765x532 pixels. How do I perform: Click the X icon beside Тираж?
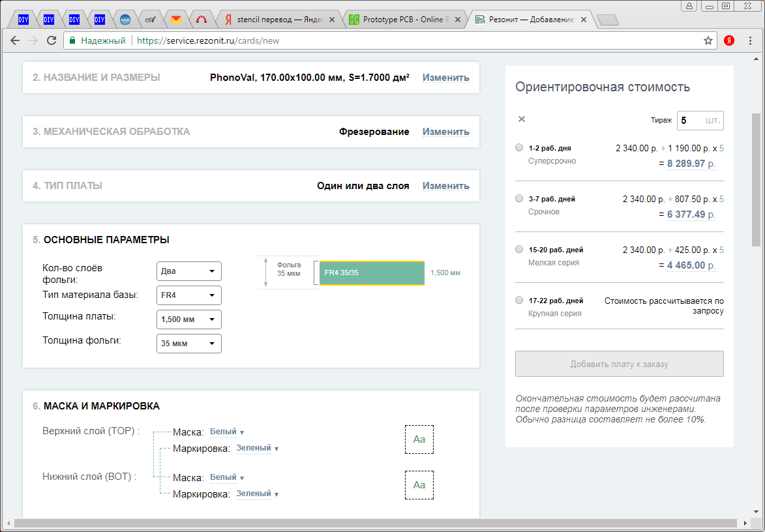click(x=521, y=119)
